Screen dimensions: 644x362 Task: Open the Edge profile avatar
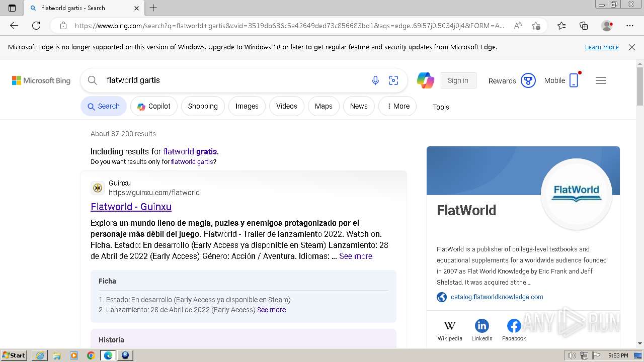point(607,26)
